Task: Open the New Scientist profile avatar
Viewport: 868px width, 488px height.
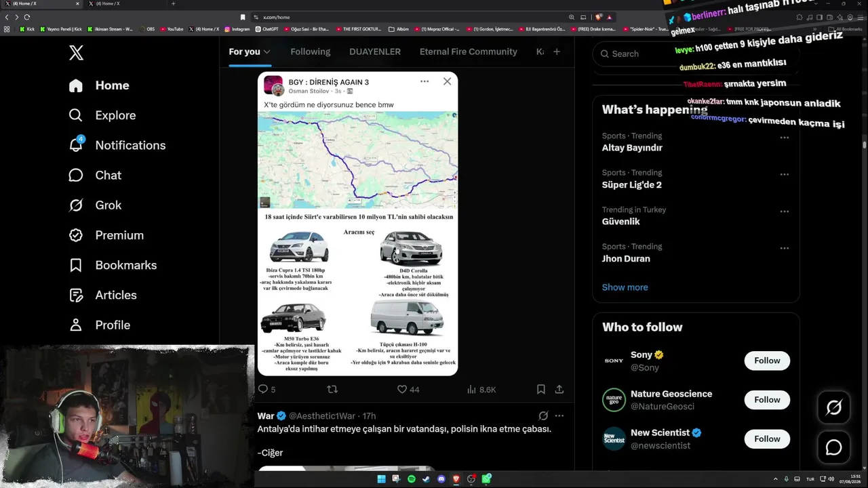Action: click(614, 439)
